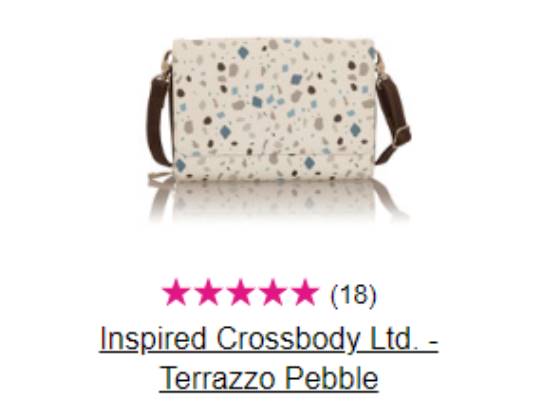The height and width of the screenshot is (408, 544).
Task: Click the metal clasp at bag's top-left corner
Action: pos(168,64)
